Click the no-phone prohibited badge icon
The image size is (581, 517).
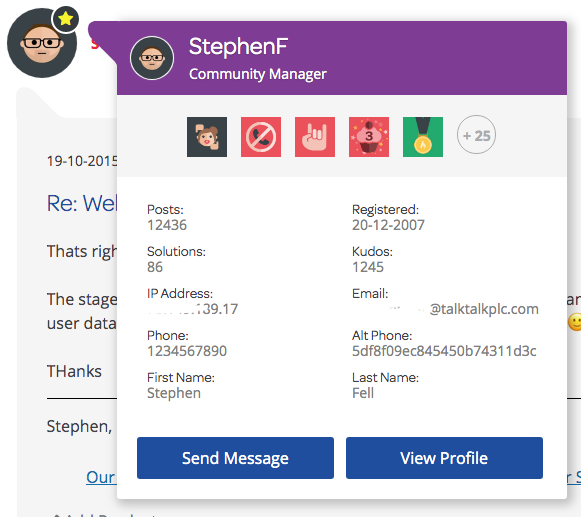(x=261, y=137)
